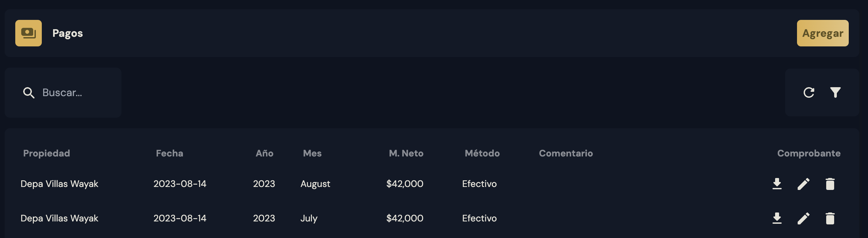Edit the August payment row
The width and height of the screenshot is (868, 238).
click(803, 184)
